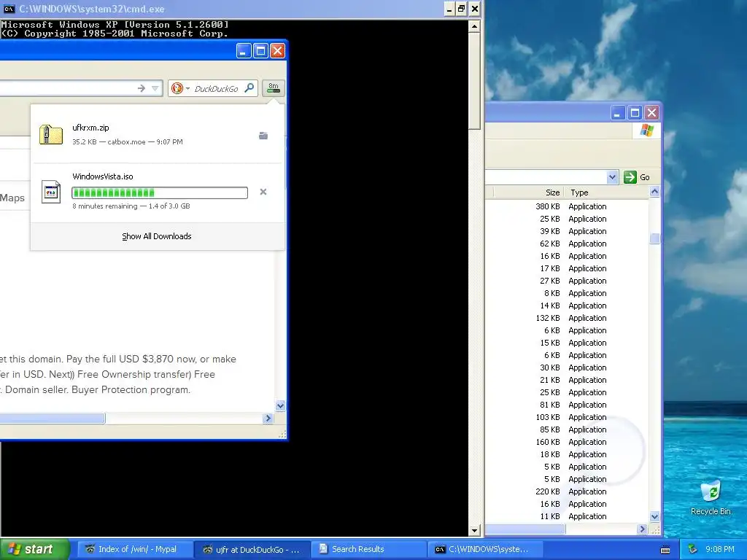The width and height of the screenshot is (747, 560).
Task: Click the WindowsVista.iso file icon
Action: click(51, 192)
